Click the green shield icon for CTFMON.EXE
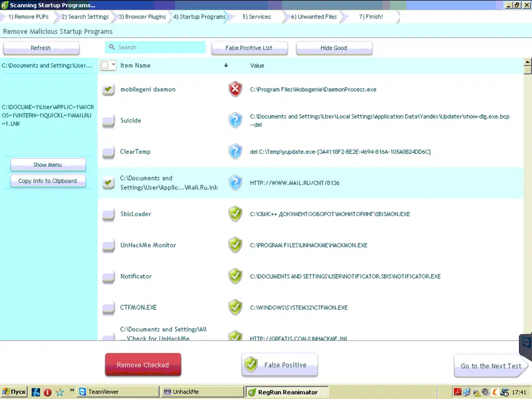This screenshot has width=532, height=399. click(235, 307)
